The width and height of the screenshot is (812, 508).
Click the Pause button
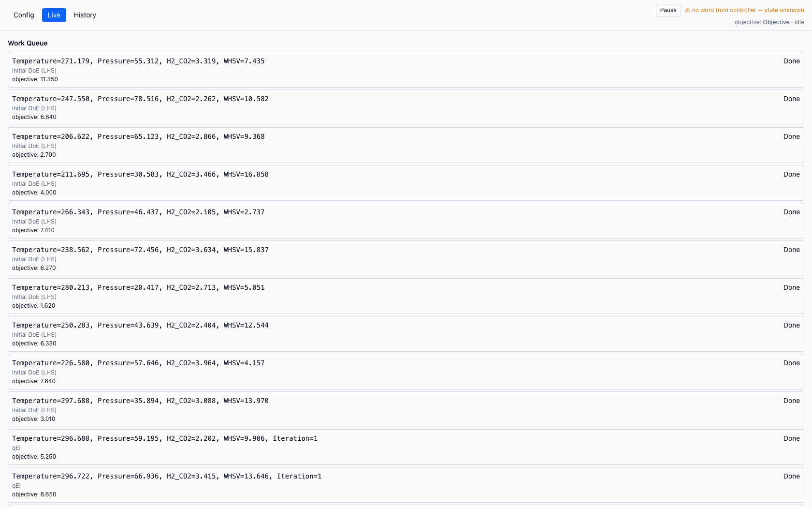[x=668, y=10]
